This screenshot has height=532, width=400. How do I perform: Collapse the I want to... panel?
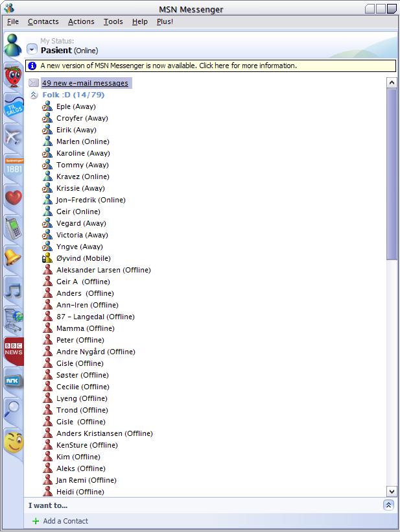pyautogui.click(x=388, y=505)
